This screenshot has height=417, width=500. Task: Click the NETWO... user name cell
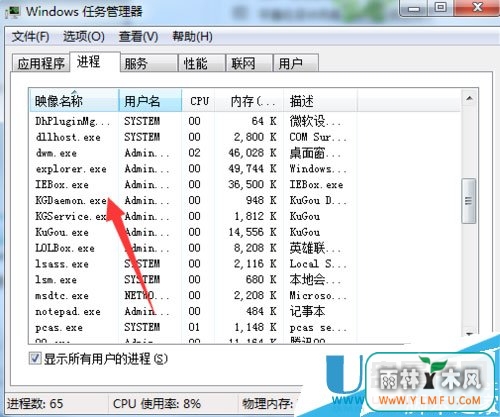(x=147, y=296)
